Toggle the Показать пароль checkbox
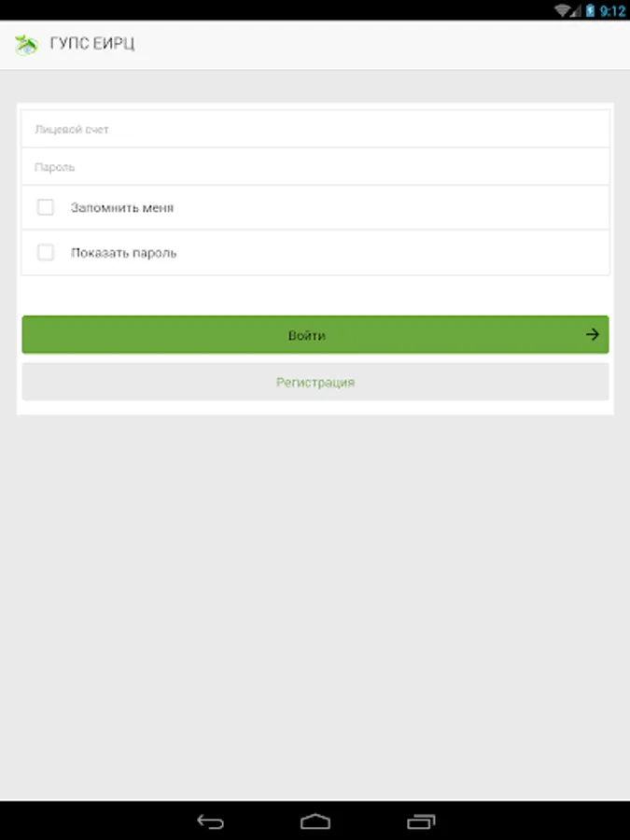 point(46,252)
